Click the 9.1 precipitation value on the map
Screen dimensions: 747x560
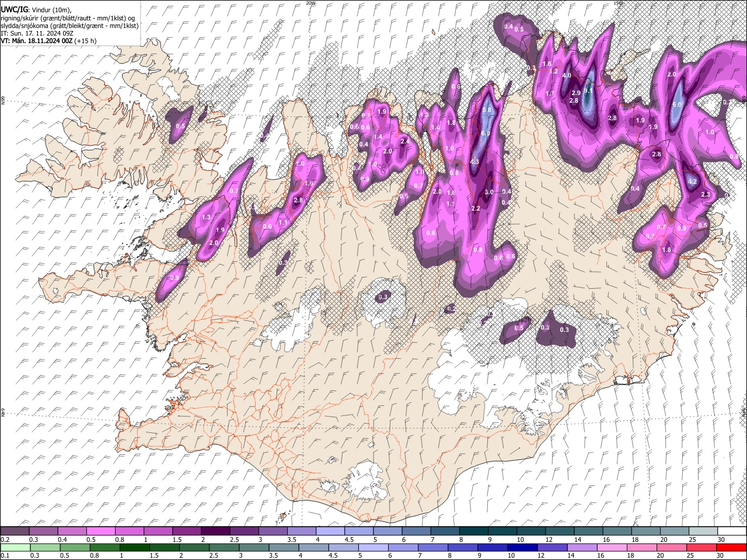pyautogui.click(x=588, y=90)
